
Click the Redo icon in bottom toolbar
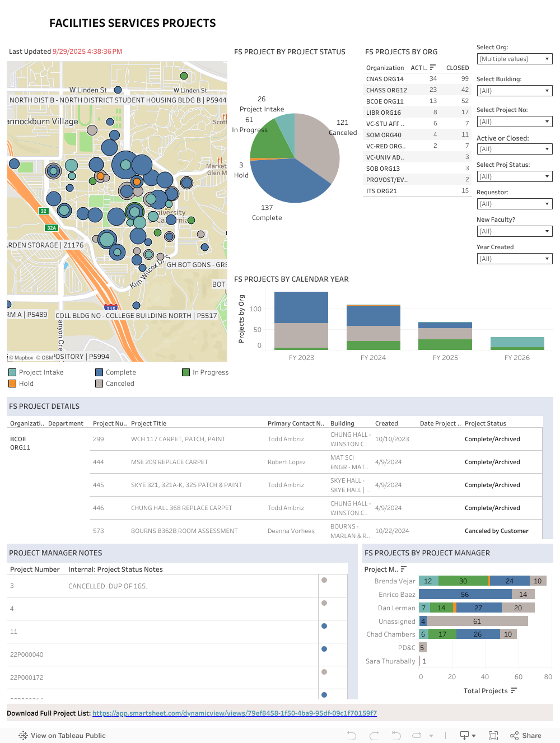374,736
